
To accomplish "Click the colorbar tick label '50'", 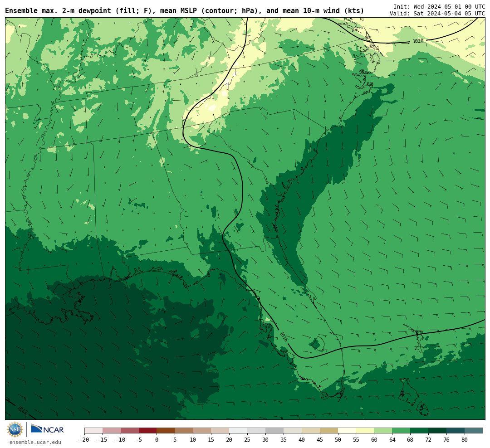I will coord(338,440).
